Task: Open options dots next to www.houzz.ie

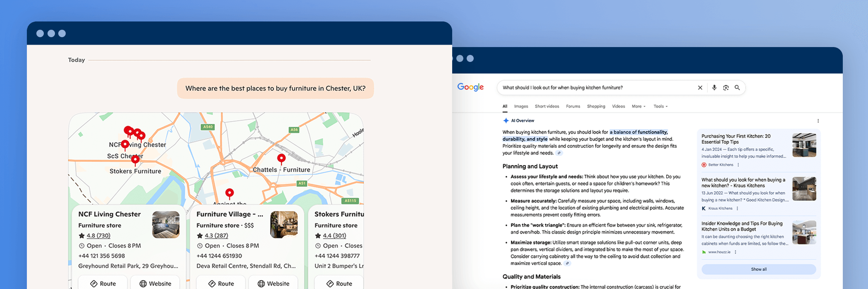Action: click(735, 252)
